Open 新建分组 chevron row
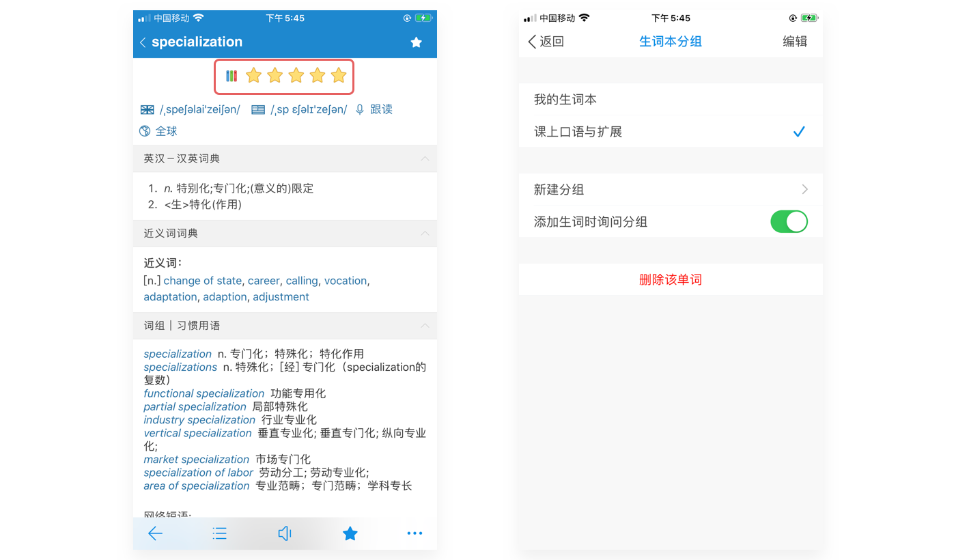Screen dimensions: 956x560 671,189
